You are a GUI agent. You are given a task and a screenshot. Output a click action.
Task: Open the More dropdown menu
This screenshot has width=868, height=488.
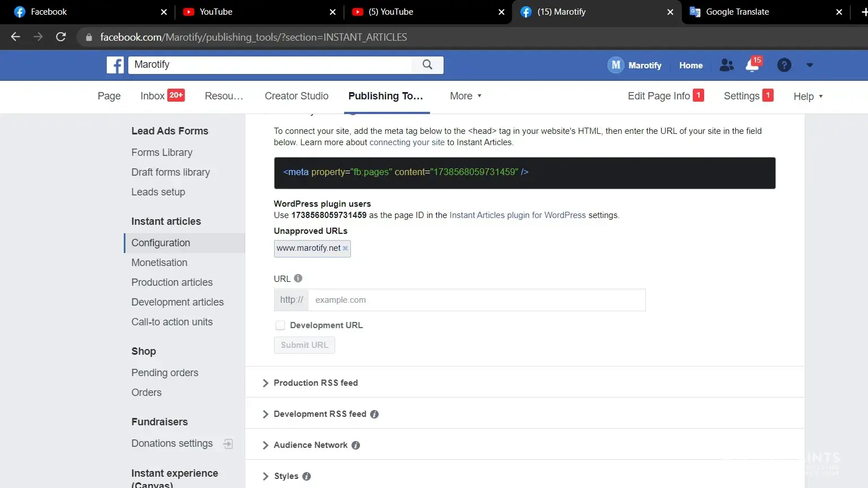point(466,96)
